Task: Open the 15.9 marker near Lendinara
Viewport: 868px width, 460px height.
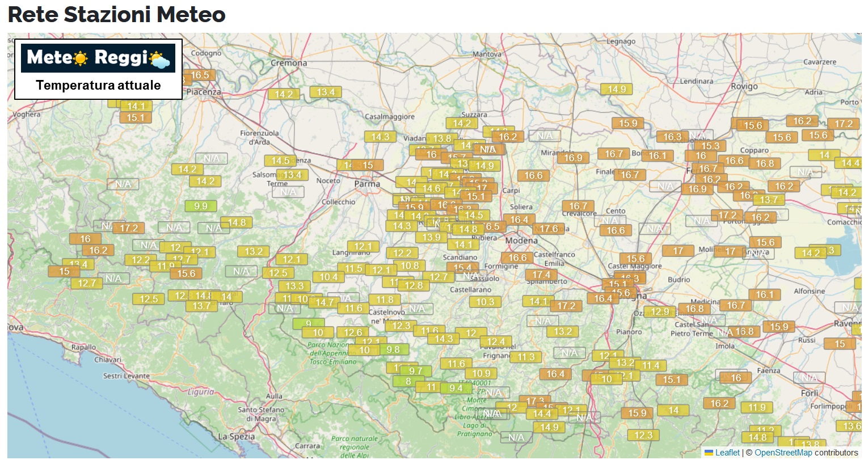Action: (x=628, y=124)
